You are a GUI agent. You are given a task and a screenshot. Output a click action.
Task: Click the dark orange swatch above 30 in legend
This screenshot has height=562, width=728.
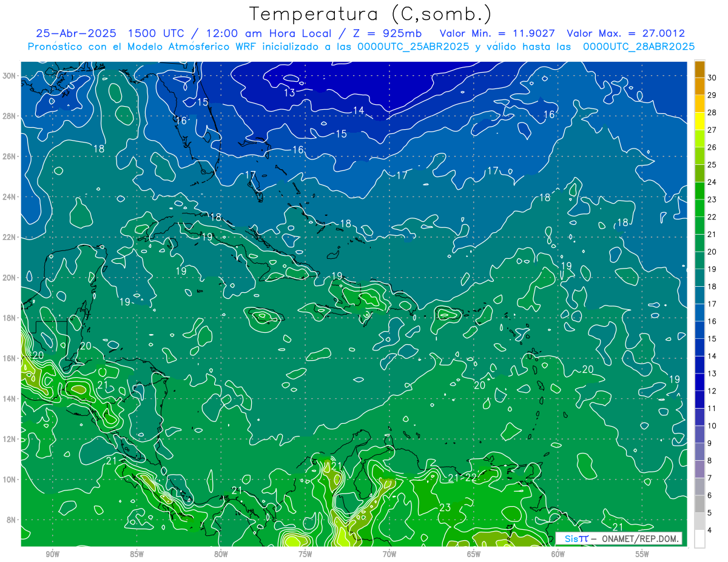click(699, 69)
